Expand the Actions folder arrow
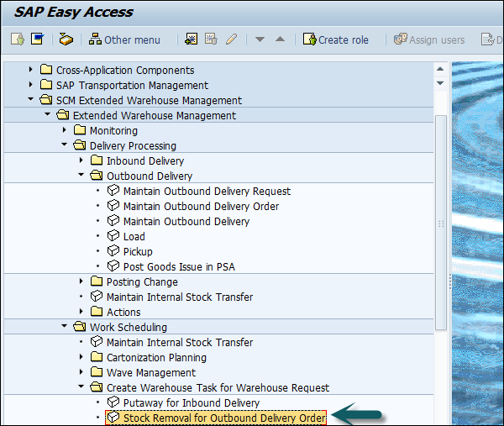Image resolution: width=504 pixels, height=426 pixels. [81, 311]
